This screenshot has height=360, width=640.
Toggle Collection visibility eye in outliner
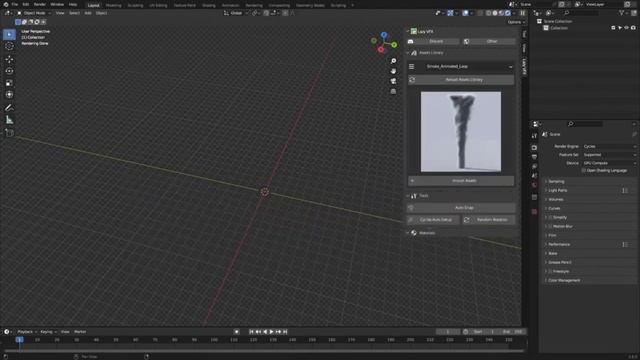[x=627, y=28]
